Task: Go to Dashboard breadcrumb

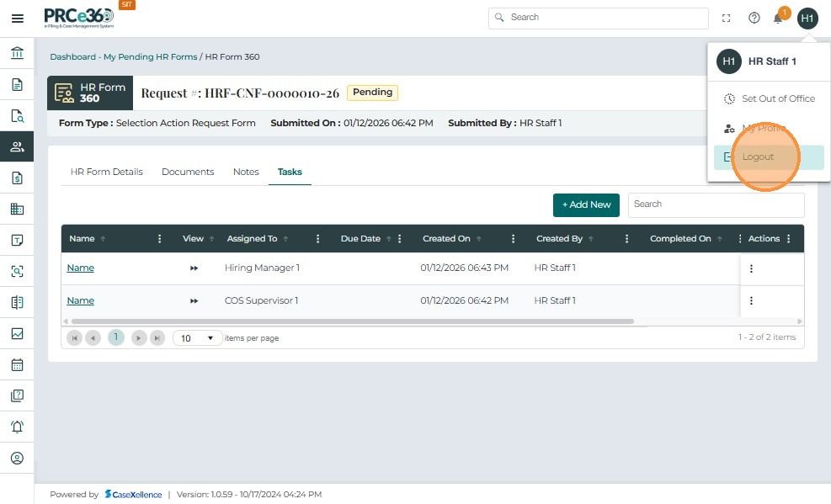Action: pyautogui.click(x=73, y=56)
